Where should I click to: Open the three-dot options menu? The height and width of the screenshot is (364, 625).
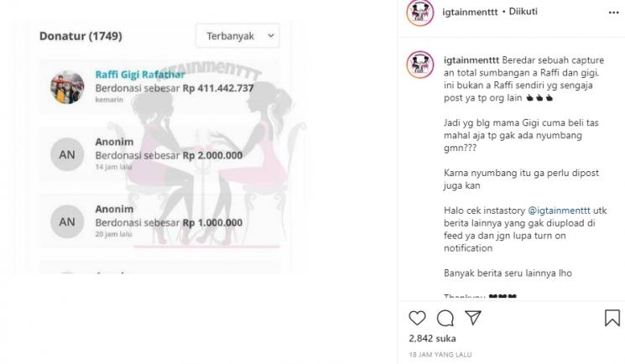[x=614, y=13]
